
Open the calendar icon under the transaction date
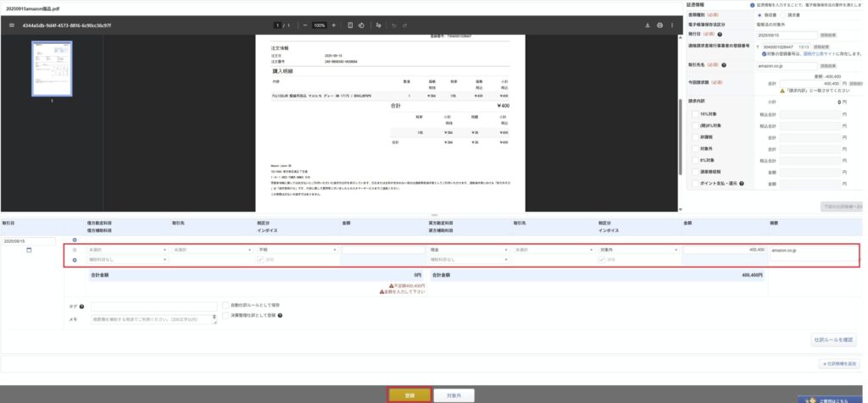point(28,250)
